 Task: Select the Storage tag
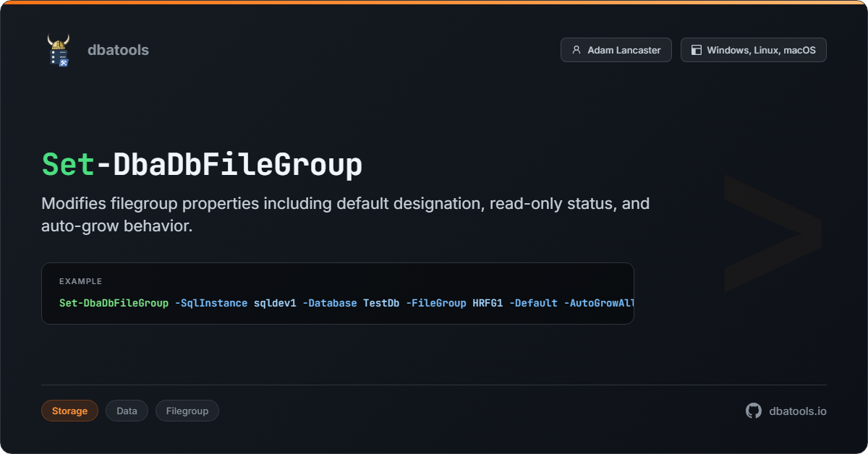69,411
